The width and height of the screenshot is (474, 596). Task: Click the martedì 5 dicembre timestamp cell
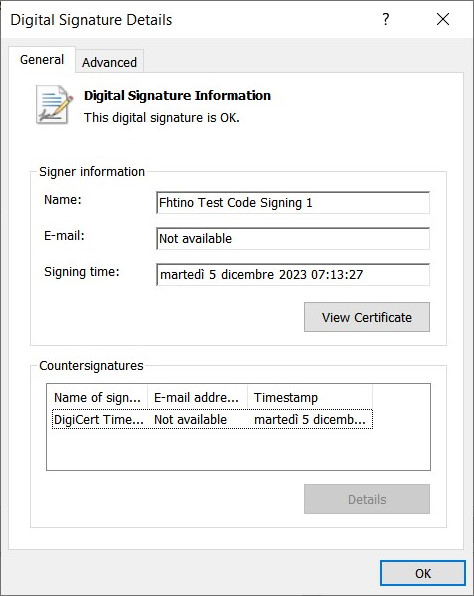310,420
